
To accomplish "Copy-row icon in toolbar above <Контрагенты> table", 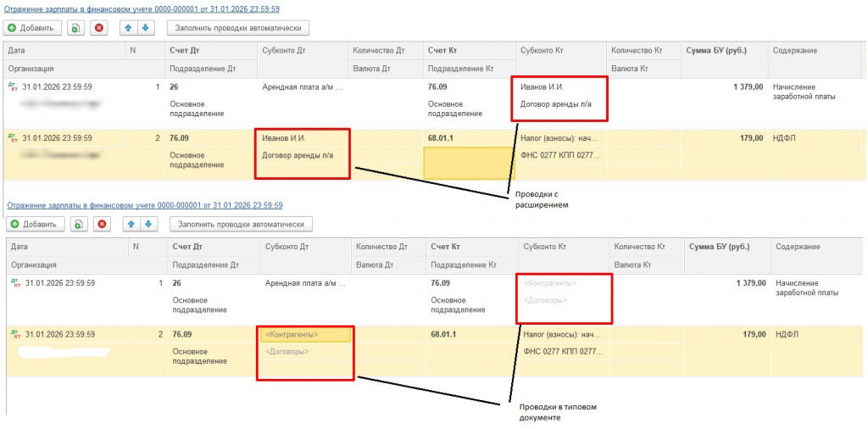I will tap(79, 224).
